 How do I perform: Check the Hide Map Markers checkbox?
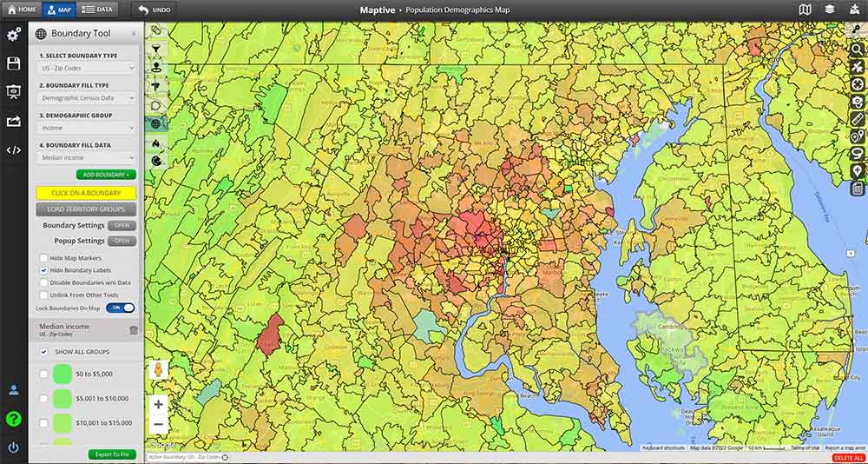pos(43,258)
